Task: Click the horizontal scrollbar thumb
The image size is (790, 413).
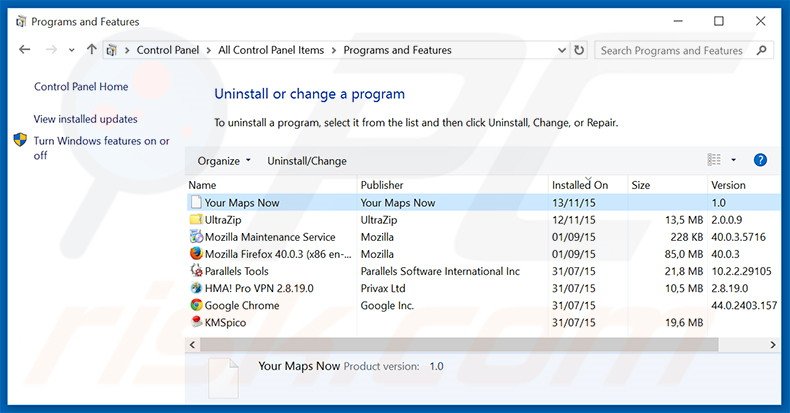Action: click(459, 345)
